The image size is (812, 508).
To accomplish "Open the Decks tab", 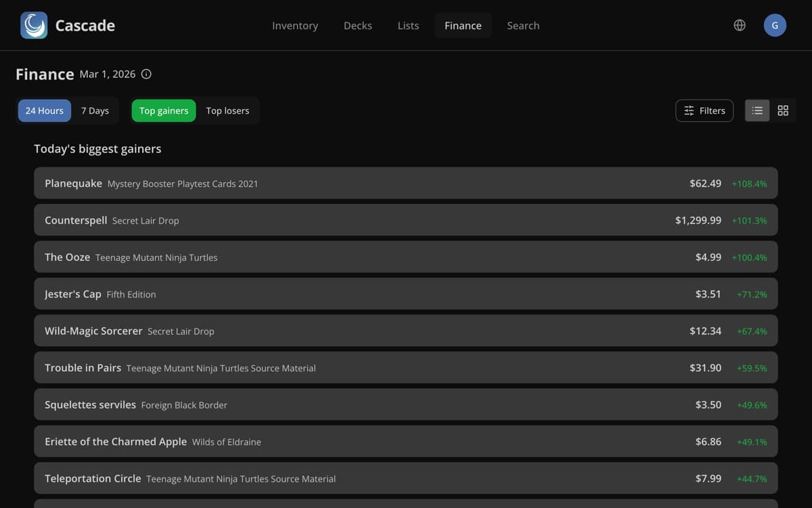I will tap(358, 26).
